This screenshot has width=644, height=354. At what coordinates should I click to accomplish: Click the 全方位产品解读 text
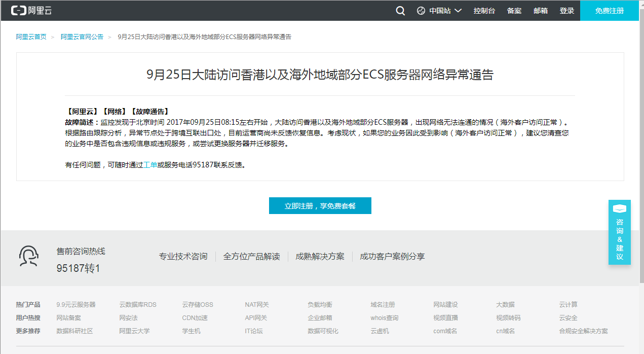(x=252, y=257)
